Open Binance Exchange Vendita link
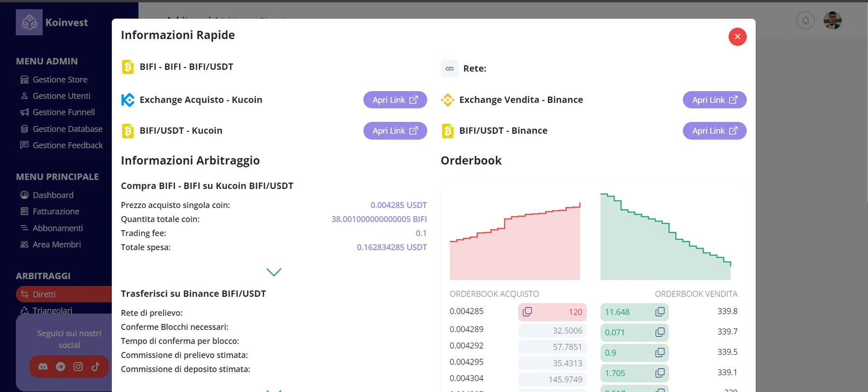868x392 pixels. coord(715,100)
